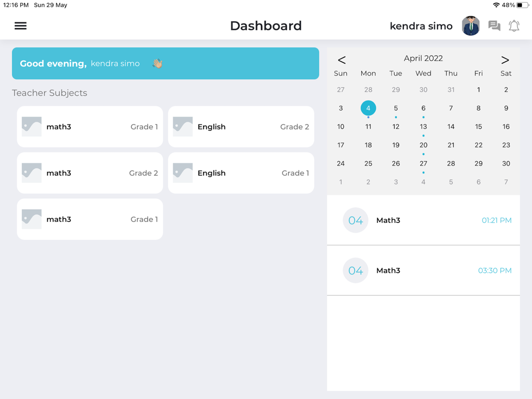Select April 13 on the calendar
Viewport: 532px width, 399px height.
423,127
